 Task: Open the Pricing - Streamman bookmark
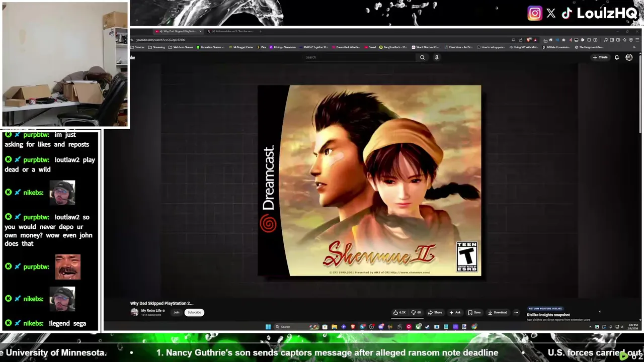pyautogui.click(x=283, y=47)
